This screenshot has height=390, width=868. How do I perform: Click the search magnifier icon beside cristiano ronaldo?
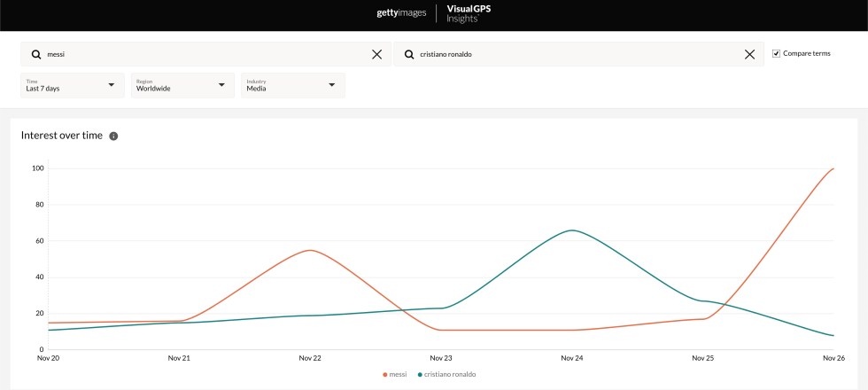[x=408, y=54]
